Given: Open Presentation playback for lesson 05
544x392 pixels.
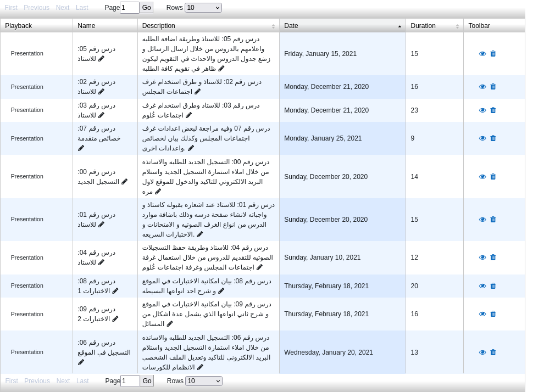Looking at the screenshot, I should (x=27, y=53).
